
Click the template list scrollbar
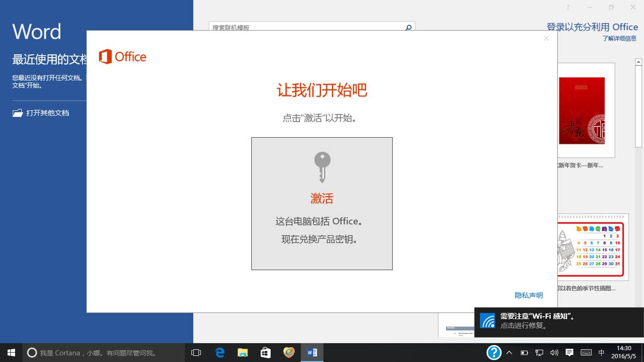[x=639, y=93]
